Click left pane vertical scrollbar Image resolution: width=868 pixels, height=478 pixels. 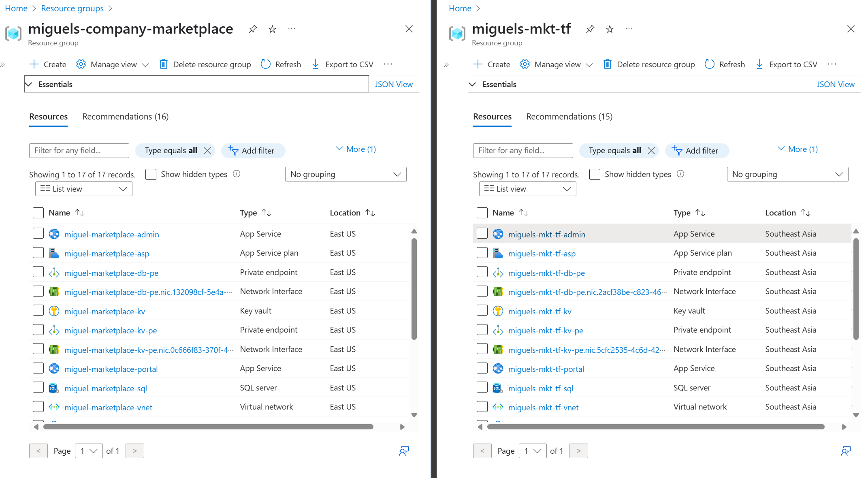click(414, 289)
